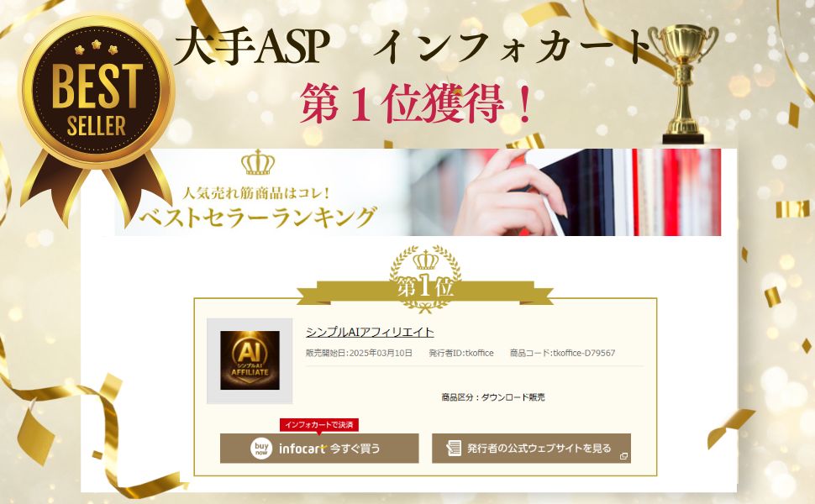The image size is (815, 504).
Task: Click the external link icon on website button
Action: (623, 456)
